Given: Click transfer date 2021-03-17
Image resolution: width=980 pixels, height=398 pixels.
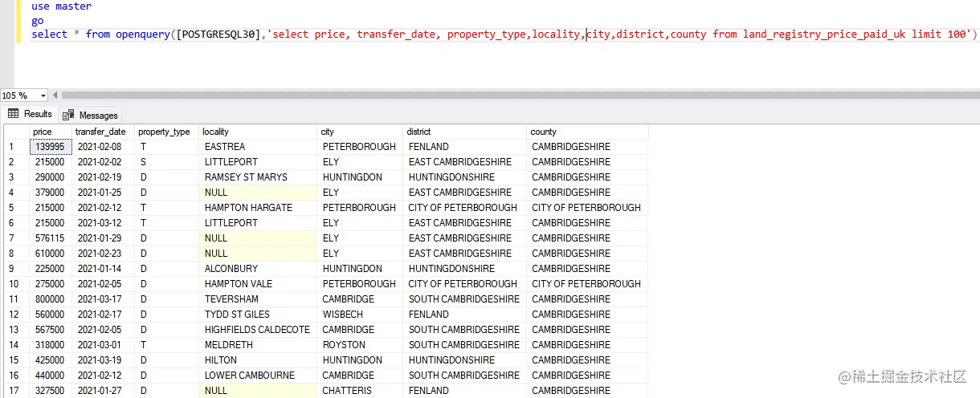Looking at the screenshot, I should (103, 299).
